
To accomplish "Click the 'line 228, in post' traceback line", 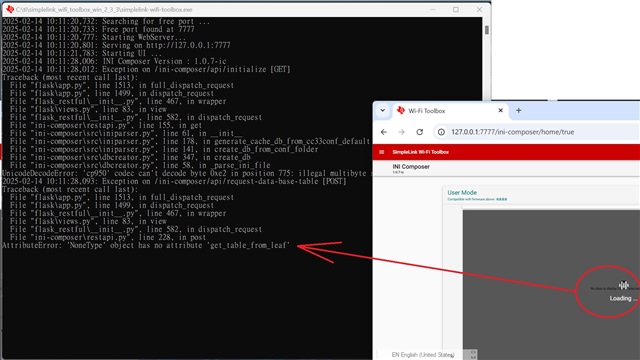I will [108, 237].
